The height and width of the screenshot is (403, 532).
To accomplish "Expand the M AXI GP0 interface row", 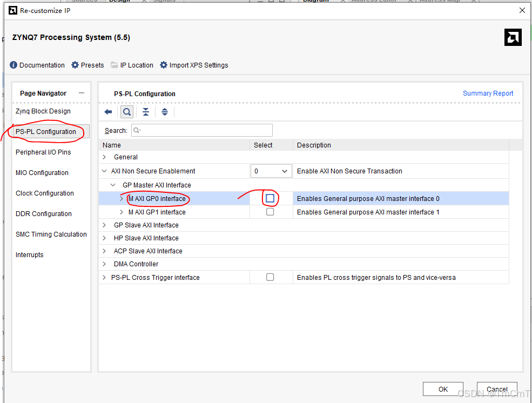I will (x=122, y=198).
